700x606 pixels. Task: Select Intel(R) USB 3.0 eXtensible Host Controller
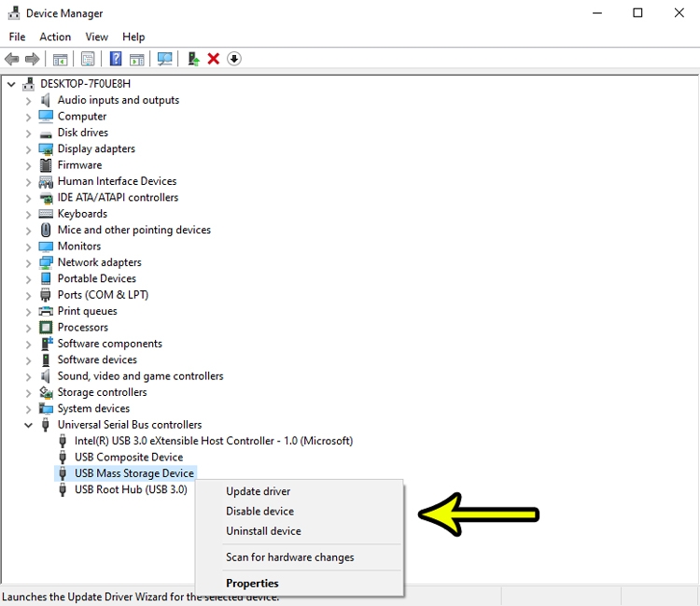pyautogui.click(x=214, y=441)
